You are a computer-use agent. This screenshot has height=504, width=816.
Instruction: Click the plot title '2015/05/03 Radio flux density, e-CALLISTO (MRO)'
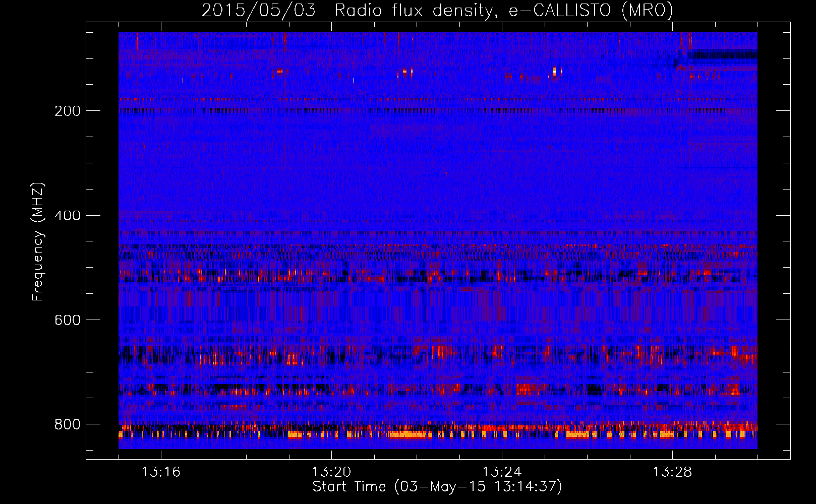coord(437,10)
